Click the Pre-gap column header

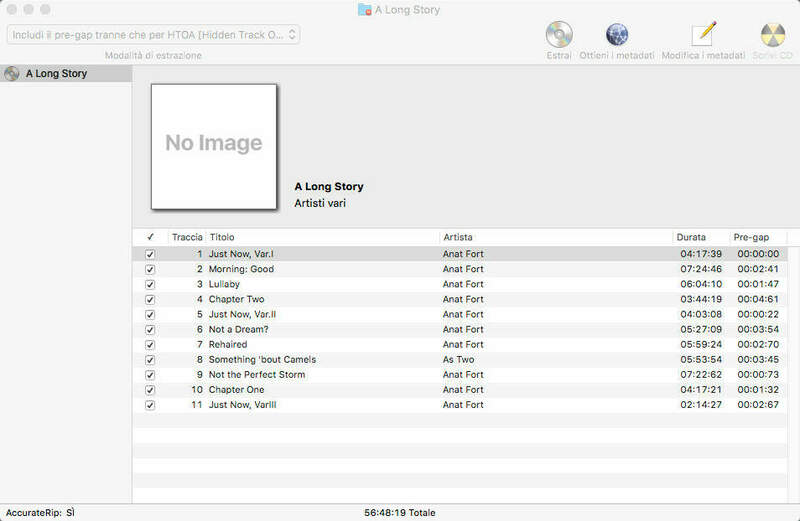[757, 237]
